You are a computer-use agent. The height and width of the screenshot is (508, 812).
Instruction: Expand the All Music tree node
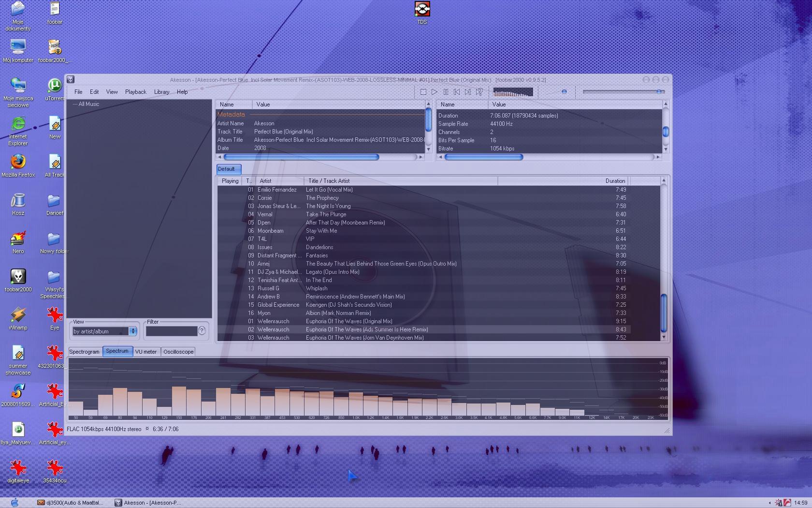point(75,105)
